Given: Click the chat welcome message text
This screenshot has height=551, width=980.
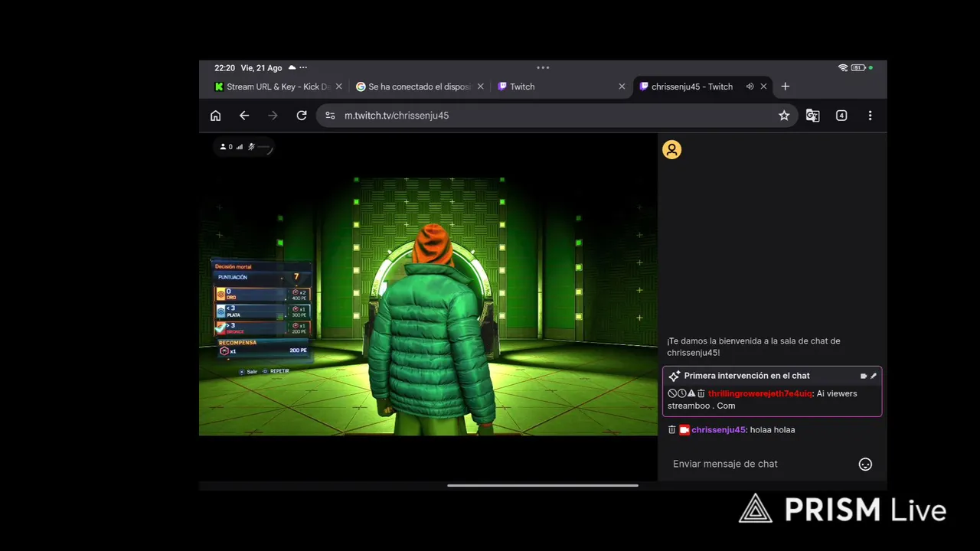Looking at the screenshot, I should 753,347.
